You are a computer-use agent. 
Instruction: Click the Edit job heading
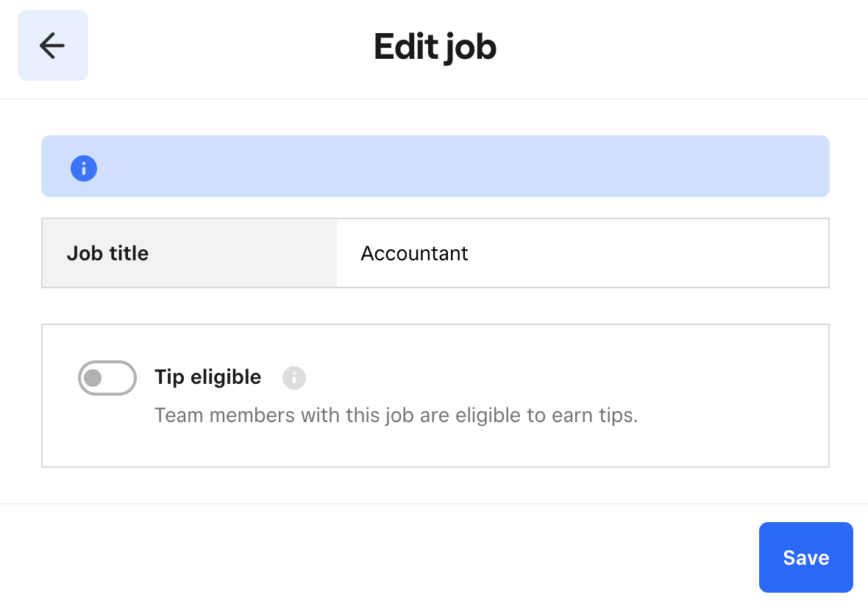435,46
